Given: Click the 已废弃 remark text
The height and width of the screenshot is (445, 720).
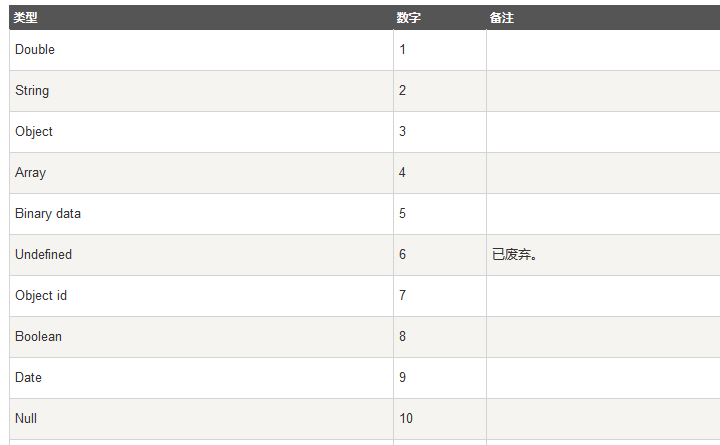Looking at the screenshot, I should click(x=514, y=254).
